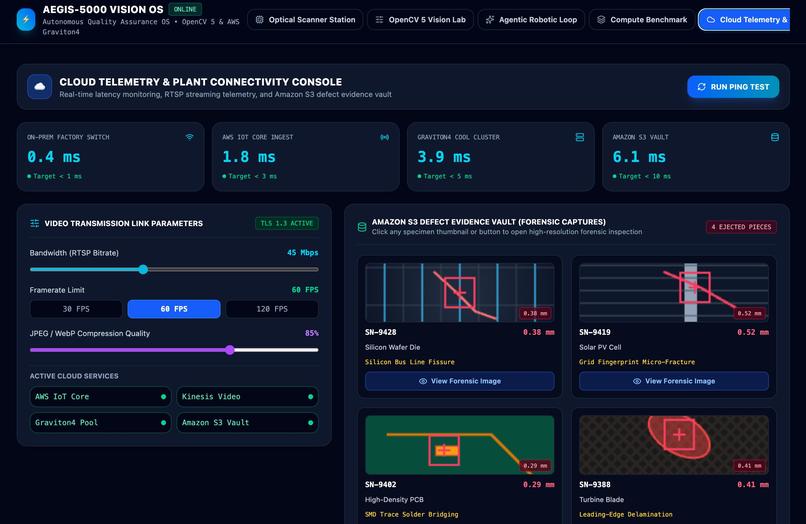Click the list icon in OpenCV 5 Vision Lab tab
This screenshot has height=524, width=806.
tap(379, 20)
